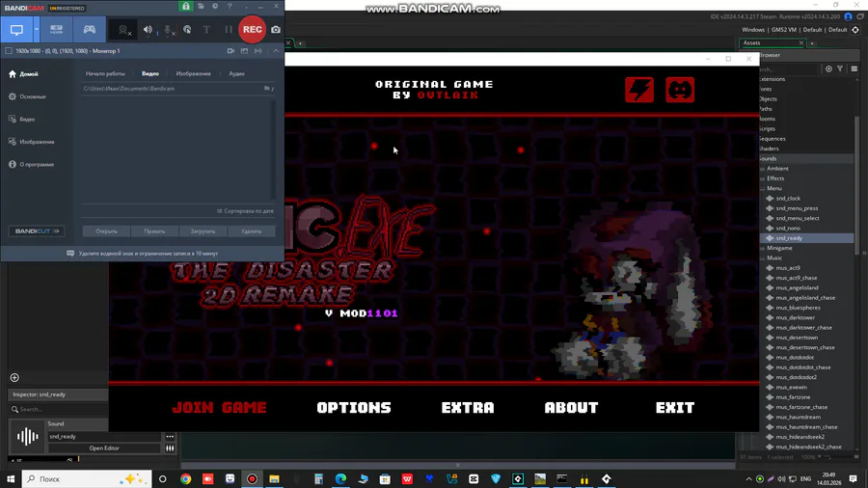Open the mixer icon beside Open Editor

click(170, 448)
